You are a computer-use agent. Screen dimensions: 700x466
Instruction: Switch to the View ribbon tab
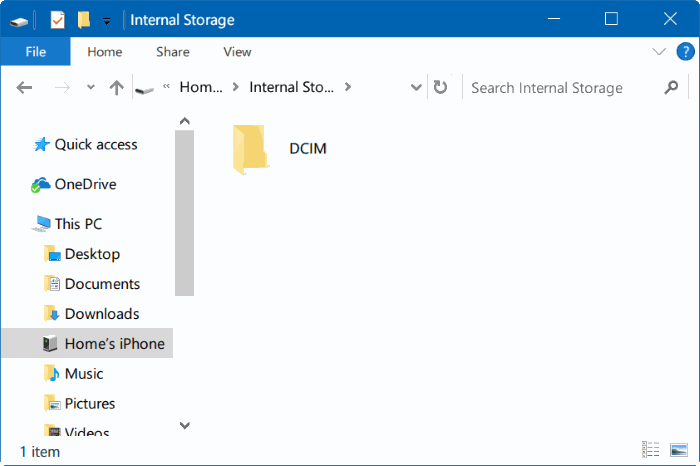point(237,52)
